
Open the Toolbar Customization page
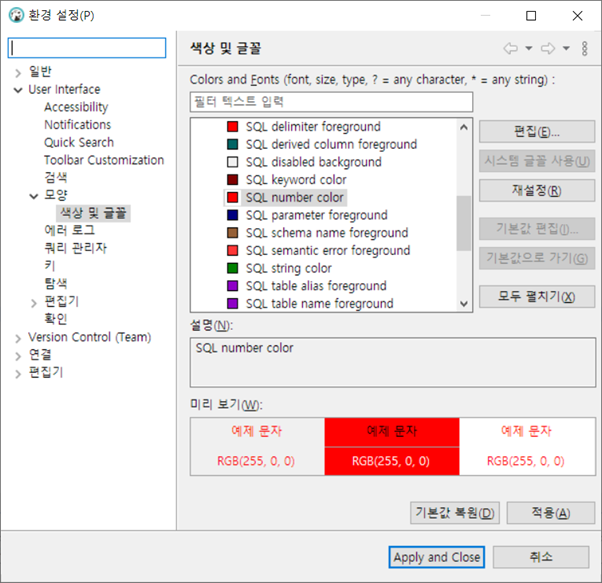tap(104, 160)
